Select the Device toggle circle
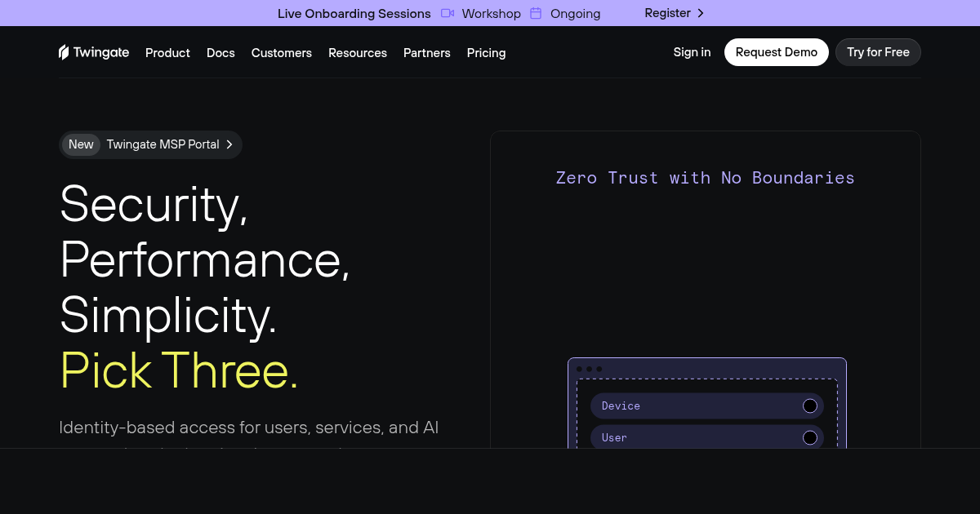Screen dimensions: 980x514 coord(809,405)
